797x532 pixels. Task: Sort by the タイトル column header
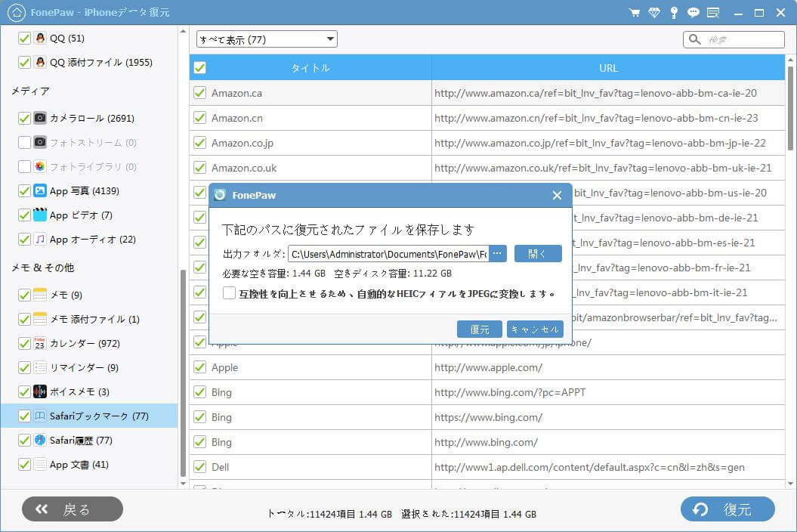(310, 68)
